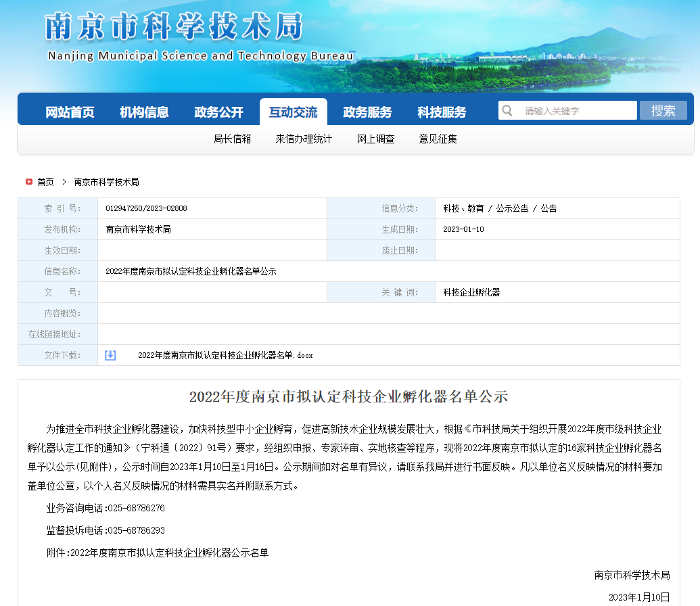This screenshot has height=606, width=700.
Task: Open the 网上调查 submenu link
Action: [x=375, y=139]
